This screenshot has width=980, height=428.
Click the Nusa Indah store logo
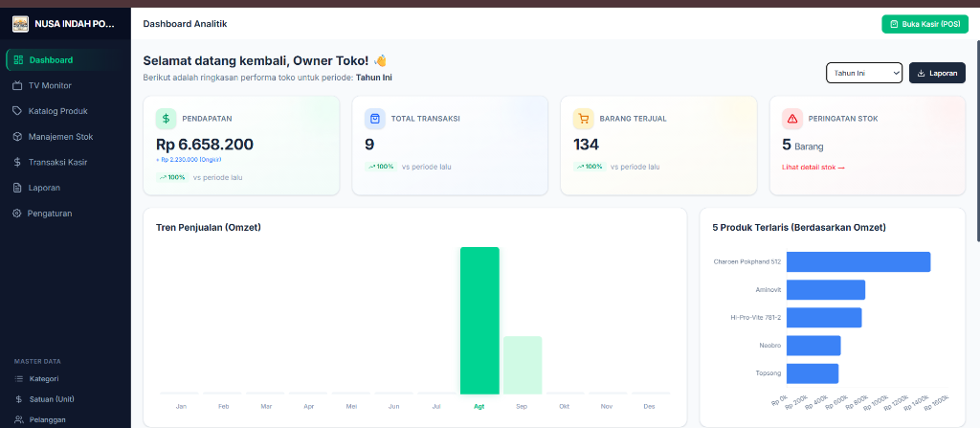tap(21, 24)
